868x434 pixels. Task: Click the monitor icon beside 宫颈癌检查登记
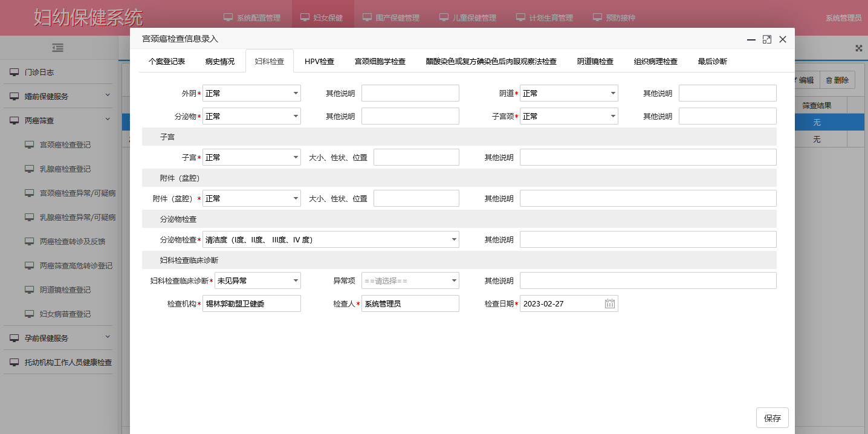[x=30, y=144]
